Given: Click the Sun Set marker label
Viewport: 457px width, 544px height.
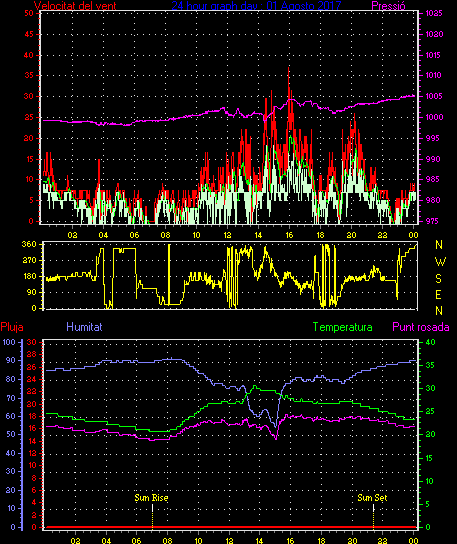Looking at the screenshot, I should tap(372, 498).
